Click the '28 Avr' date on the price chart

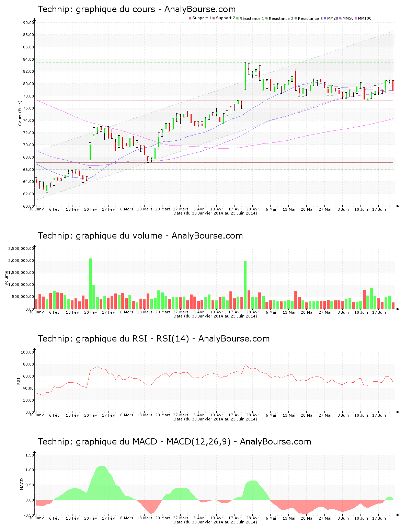(253, 209)
